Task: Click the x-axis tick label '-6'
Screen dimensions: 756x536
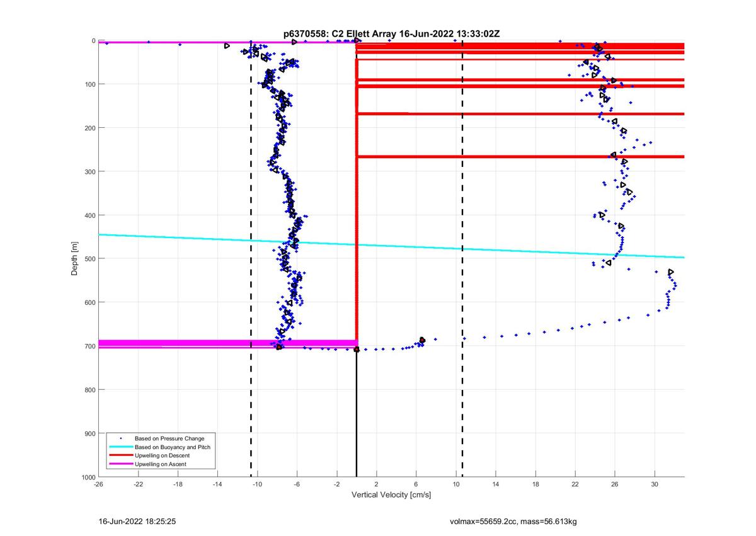Action: click(x=297, y=485)
